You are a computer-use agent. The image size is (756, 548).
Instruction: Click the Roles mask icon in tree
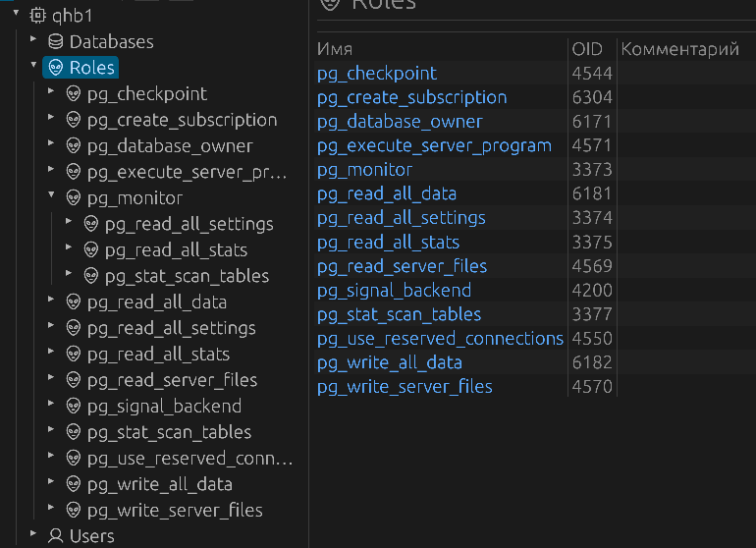pos(56,68)
